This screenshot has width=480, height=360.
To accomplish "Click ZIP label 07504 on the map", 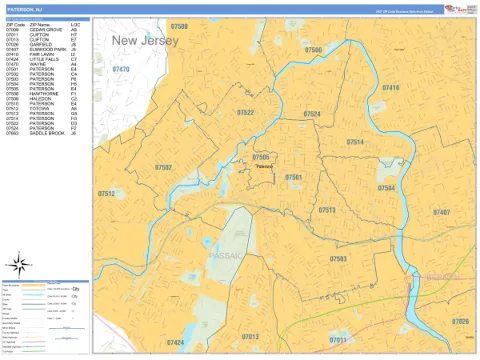I will (x=386, y=188).
